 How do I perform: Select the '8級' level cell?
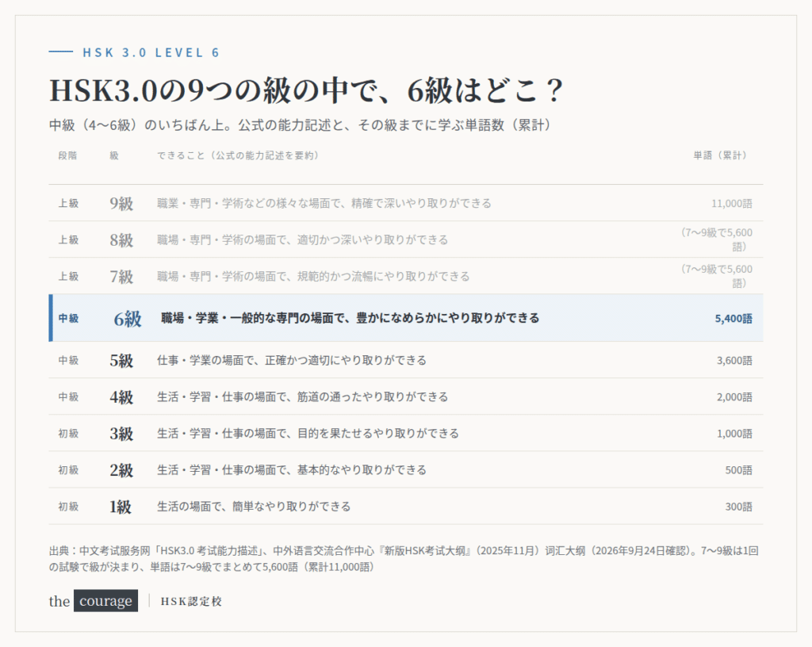[x=121, y=240]
